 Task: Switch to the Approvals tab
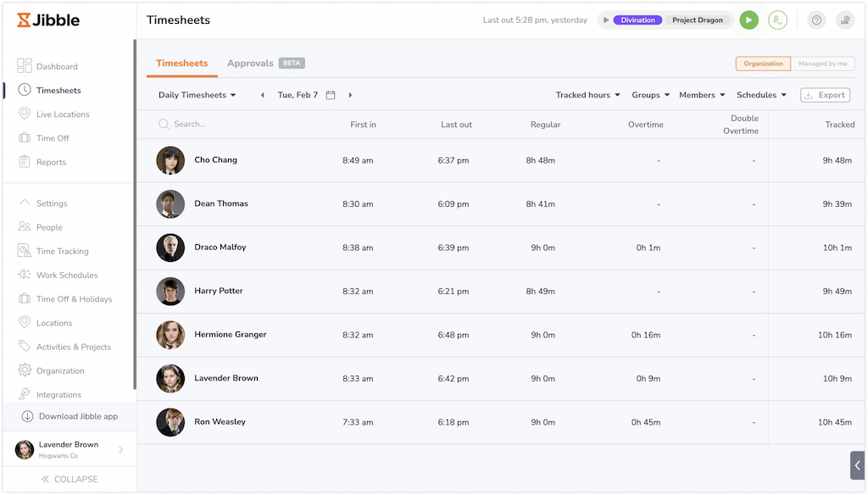click(251, 63)
